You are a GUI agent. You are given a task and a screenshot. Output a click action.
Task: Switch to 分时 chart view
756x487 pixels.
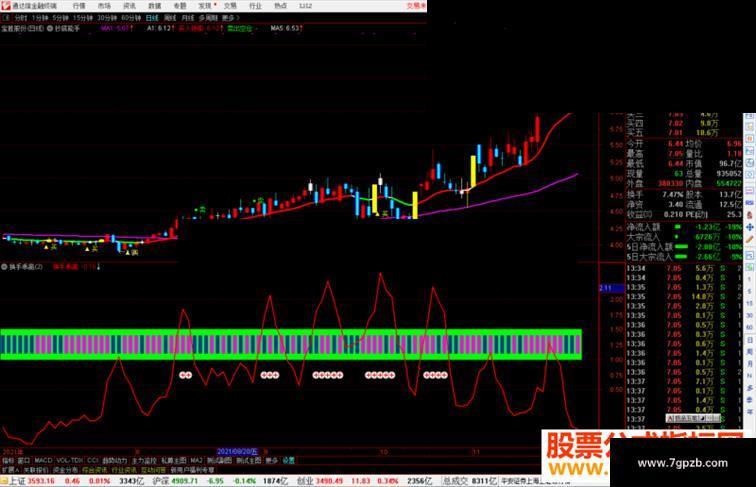(21, 18)
